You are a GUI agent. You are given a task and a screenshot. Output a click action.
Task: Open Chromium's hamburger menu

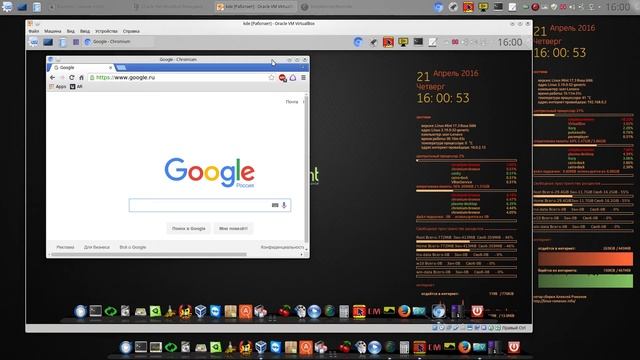[303, 78]
